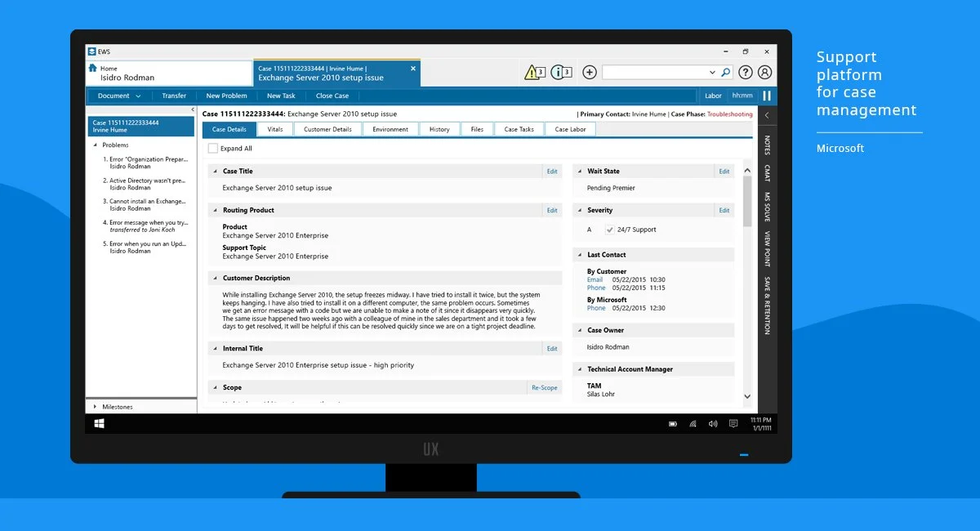
Task: Collapse the right side panel arrow
Action: pyautogui.click(x=767, y=115)
